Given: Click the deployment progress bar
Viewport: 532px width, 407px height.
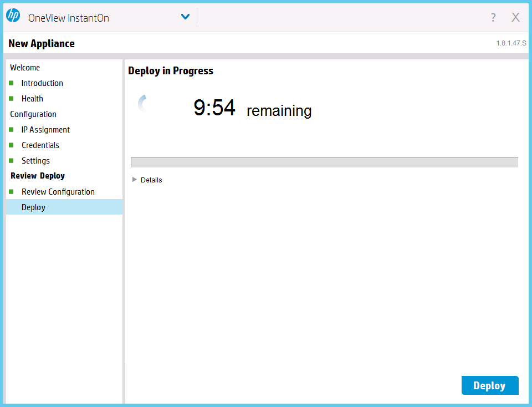Looking at the screenshot, I should pos(324,162).
